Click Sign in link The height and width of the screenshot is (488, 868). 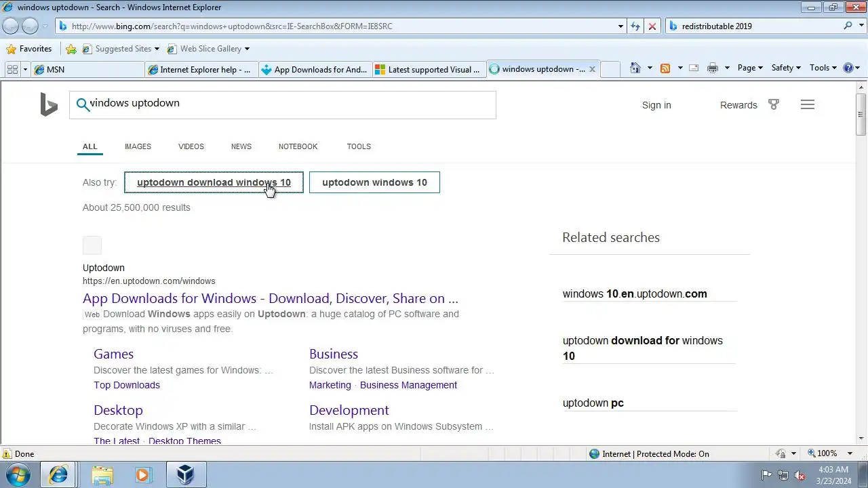pyautogui.click(x=656, y=105)
